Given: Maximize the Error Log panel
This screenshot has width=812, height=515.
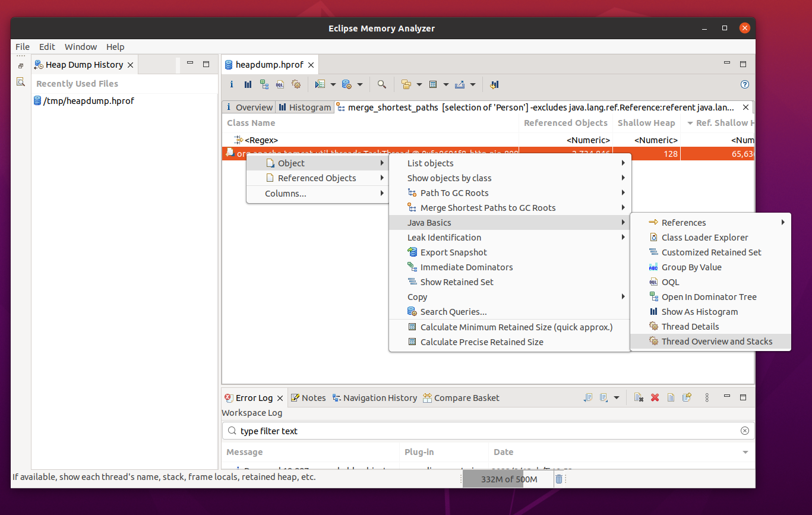Looking at the screenshot, I should coord(743,397).
